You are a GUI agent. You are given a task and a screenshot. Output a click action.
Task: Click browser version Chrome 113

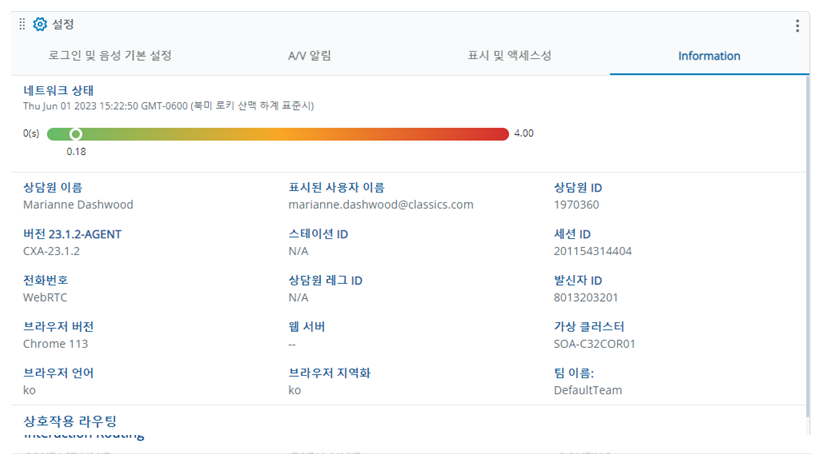56,344
